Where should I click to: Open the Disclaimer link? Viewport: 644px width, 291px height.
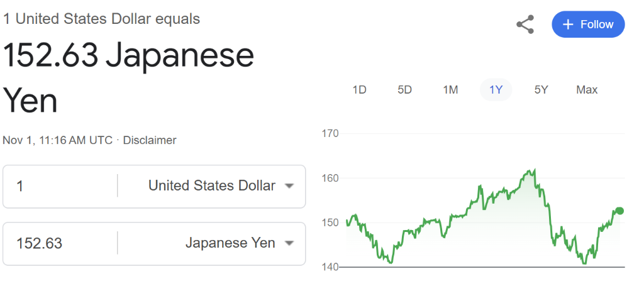150,140
